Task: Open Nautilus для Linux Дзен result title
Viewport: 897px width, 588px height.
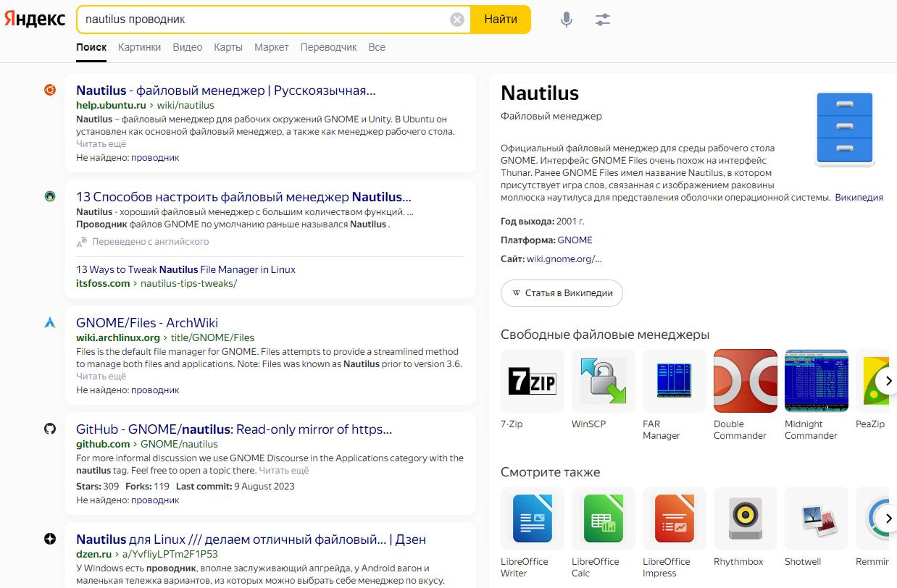Action: click(251, 539)
